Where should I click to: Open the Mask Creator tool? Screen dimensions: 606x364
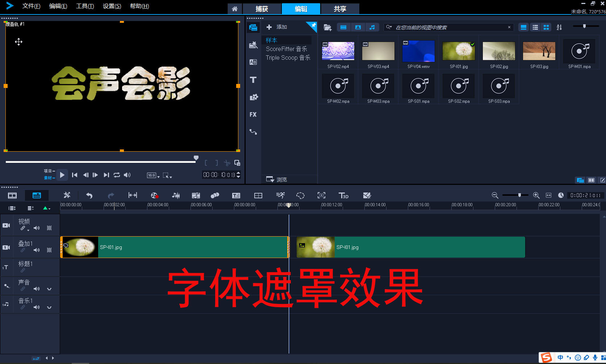pyautogui.click(x=300, y=195)
